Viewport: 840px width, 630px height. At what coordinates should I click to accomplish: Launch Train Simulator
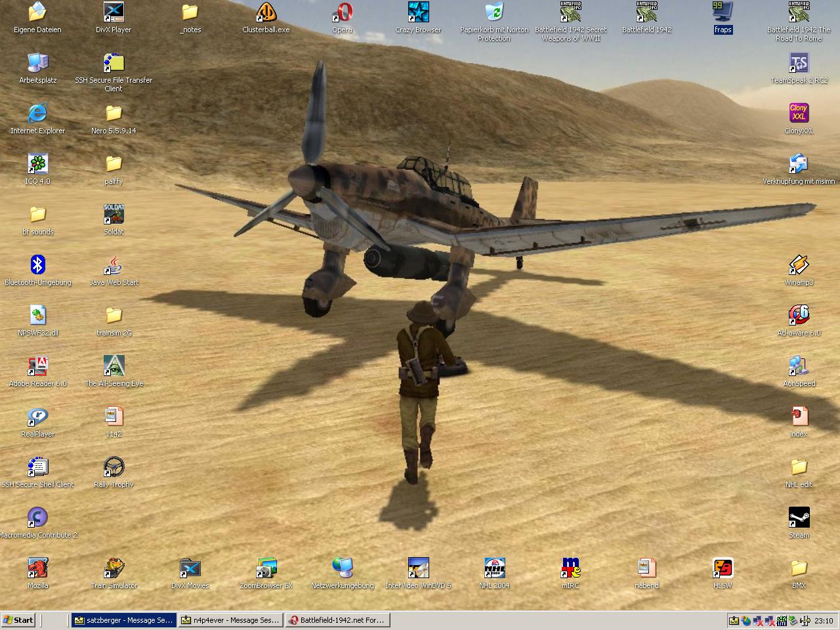pyautogui.click(x=114, y=574)
